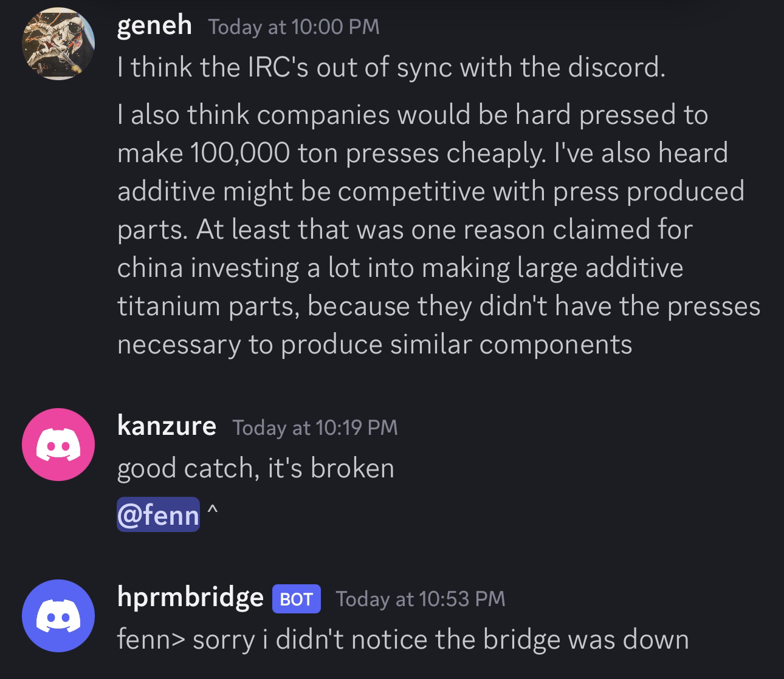
Task: Click the BOT badge beside hprmbridge
Action: [296, 599]
